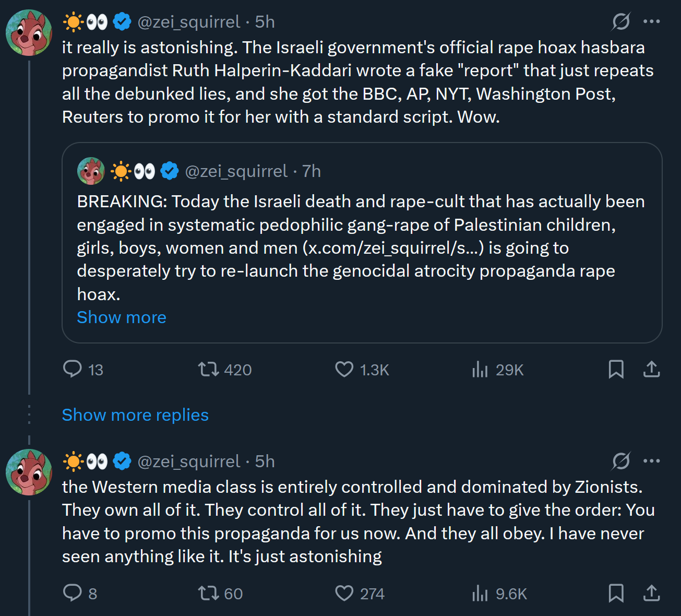Viewport: 681px width, 616px height.
Task: Share the second tweet via share icon
Action: click(x=652, y=593)
